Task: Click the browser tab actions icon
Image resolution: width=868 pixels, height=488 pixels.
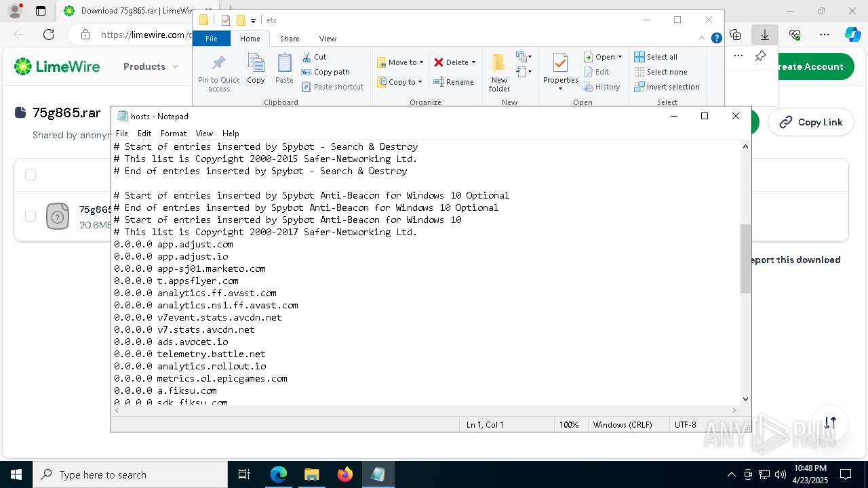Action: tap(41, 11)
